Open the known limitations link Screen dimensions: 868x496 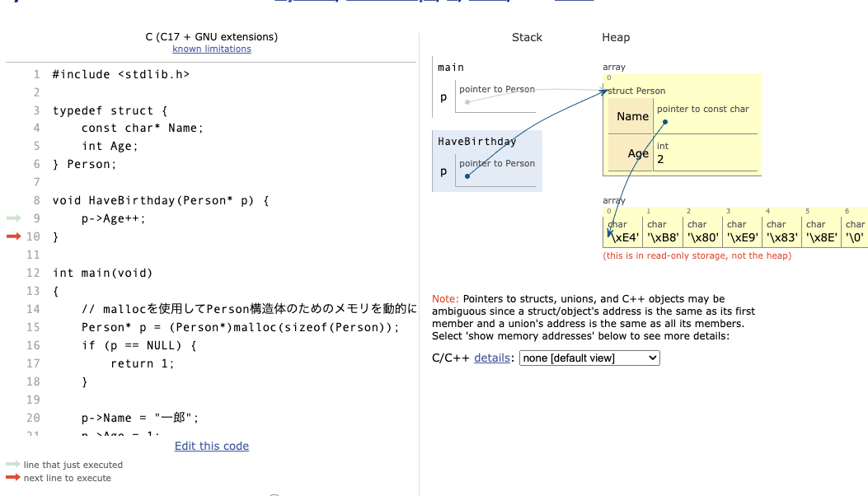point(211,49)
